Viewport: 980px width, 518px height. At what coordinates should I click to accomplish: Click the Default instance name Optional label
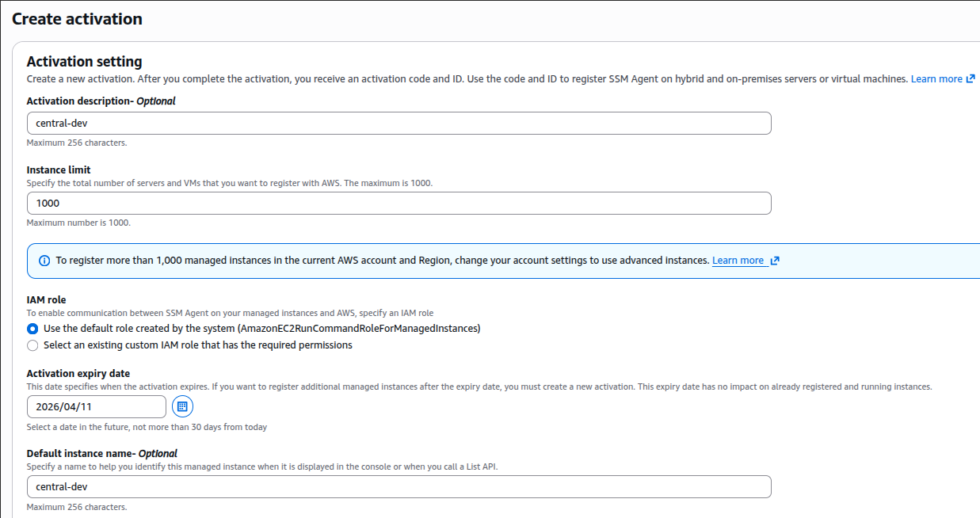pyautogui.click(x=102, y=454)
